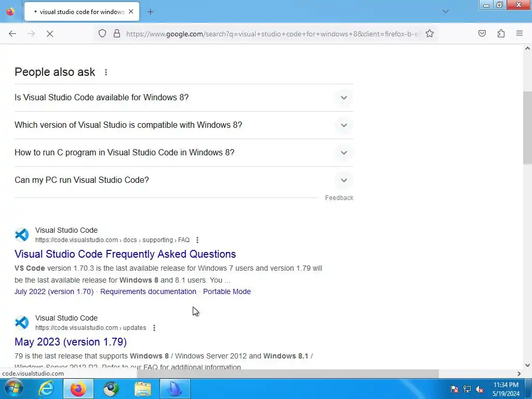Screen dimensions: 532x399
Task: Open the Firefox hamburger application menu
Action: tap(520, 33)
